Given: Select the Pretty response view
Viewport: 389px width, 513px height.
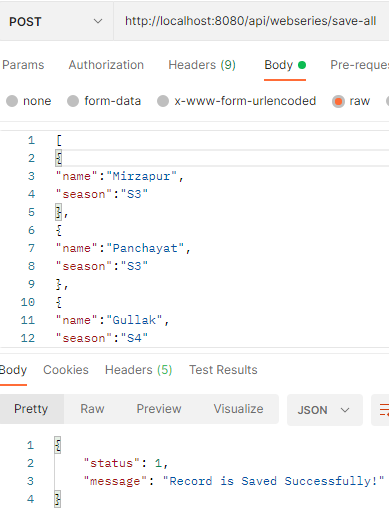Looking at the screenshot, I should pos(31,409).
